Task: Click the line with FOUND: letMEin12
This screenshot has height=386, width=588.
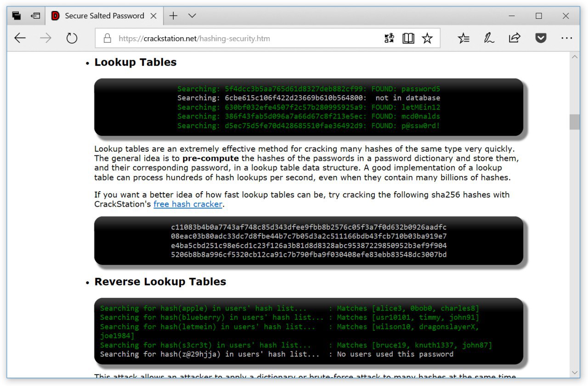Action: (x=309, y=107)
